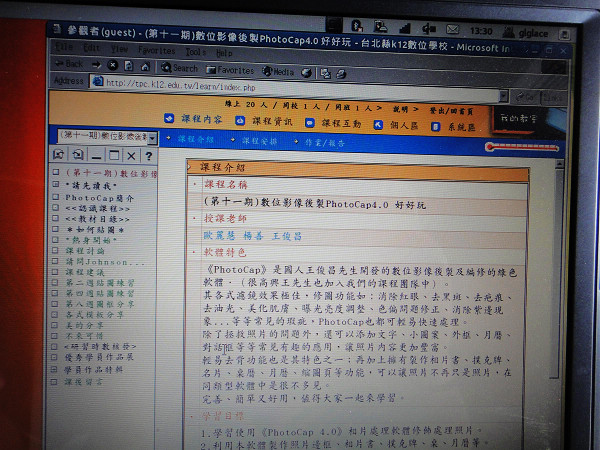Expand the 請問Johnson... tree node
The height and width of the screenshot is (450, 600).
(56, 261)
